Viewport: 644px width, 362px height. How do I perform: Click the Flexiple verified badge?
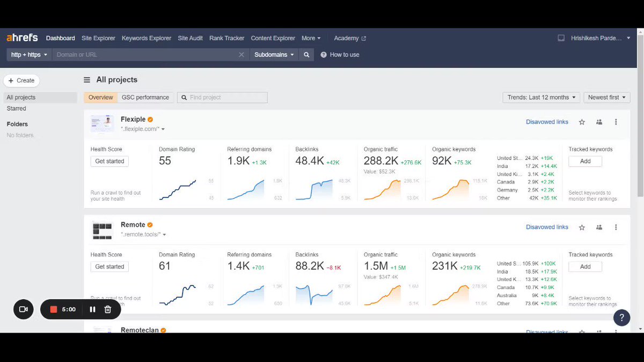click(x=151, y=120)
